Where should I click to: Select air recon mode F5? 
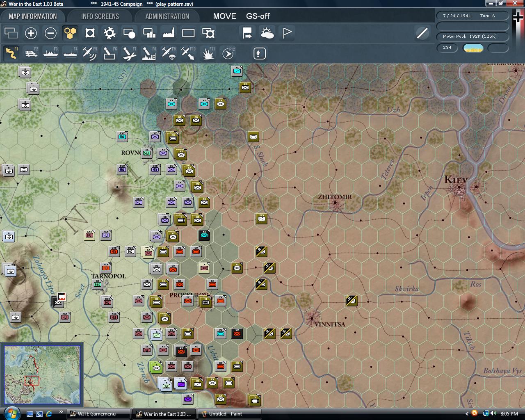90,53
